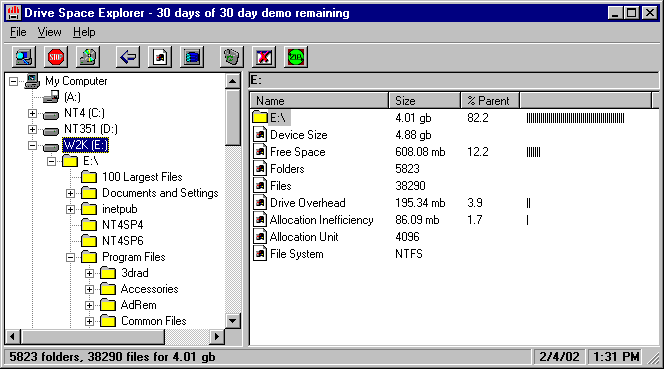Click the Files row icon
The height and width of the screenshot is (369, 664).
[x=260, y=186]
